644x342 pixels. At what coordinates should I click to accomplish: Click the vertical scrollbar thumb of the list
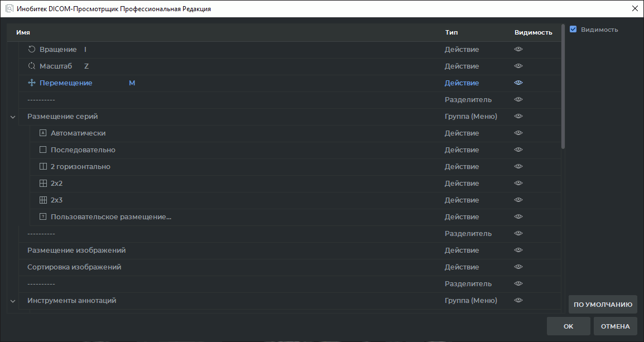(563, 87)
